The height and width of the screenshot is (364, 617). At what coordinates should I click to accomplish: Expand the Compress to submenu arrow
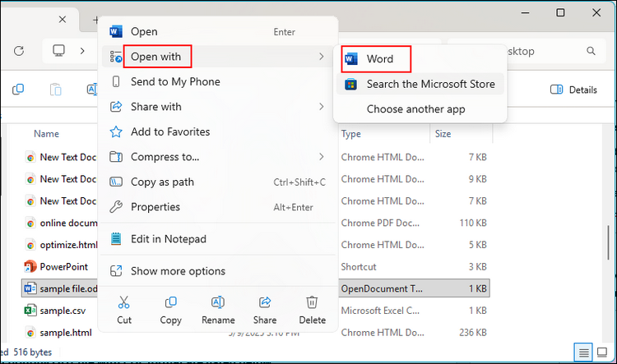click(322, 157)
